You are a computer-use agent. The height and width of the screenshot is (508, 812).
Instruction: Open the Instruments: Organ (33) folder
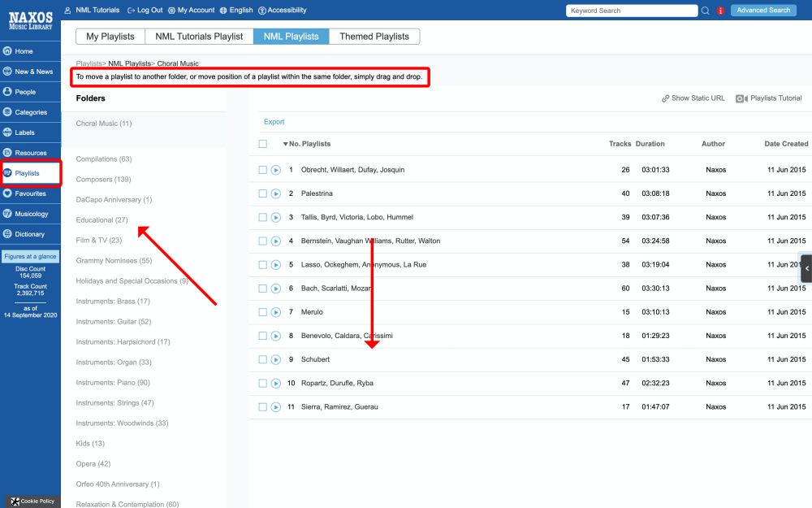pyautogui.click(x=114, y=363)
